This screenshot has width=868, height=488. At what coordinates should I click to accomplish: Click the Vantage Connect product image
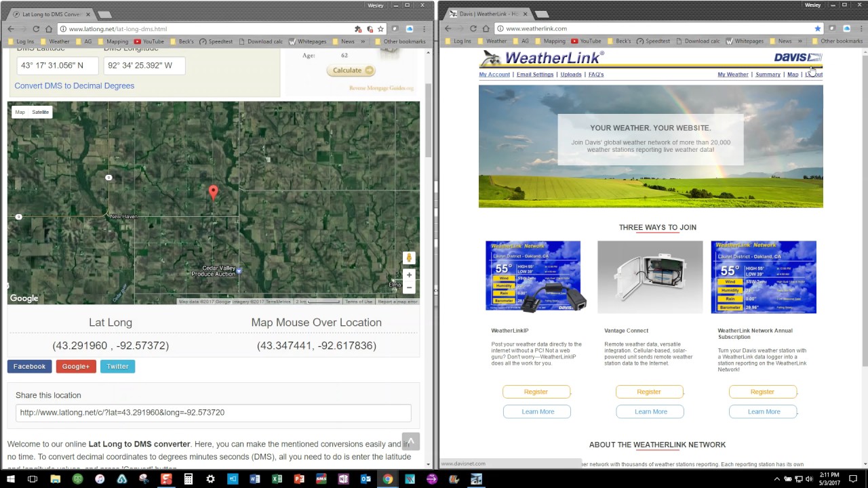tap(650, 277)
